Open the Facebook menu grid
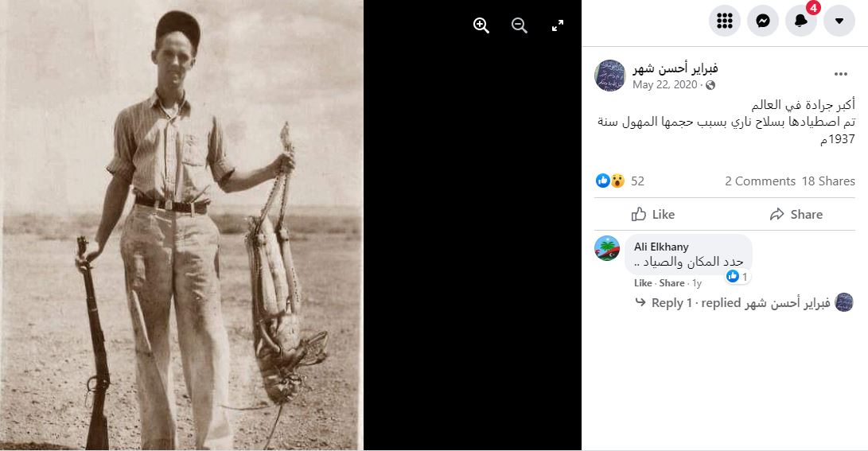This screenshot has height=451, width=868. coord(724,21)
